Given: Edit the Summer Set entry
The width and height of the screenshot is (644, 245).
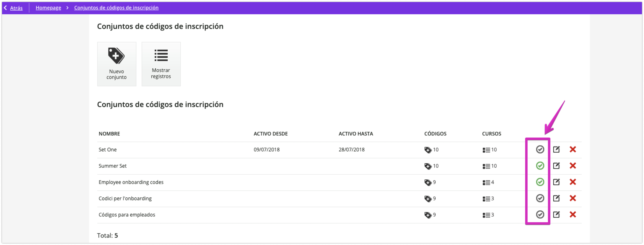Looking at the screenshot, I should [x=556, y=166].
